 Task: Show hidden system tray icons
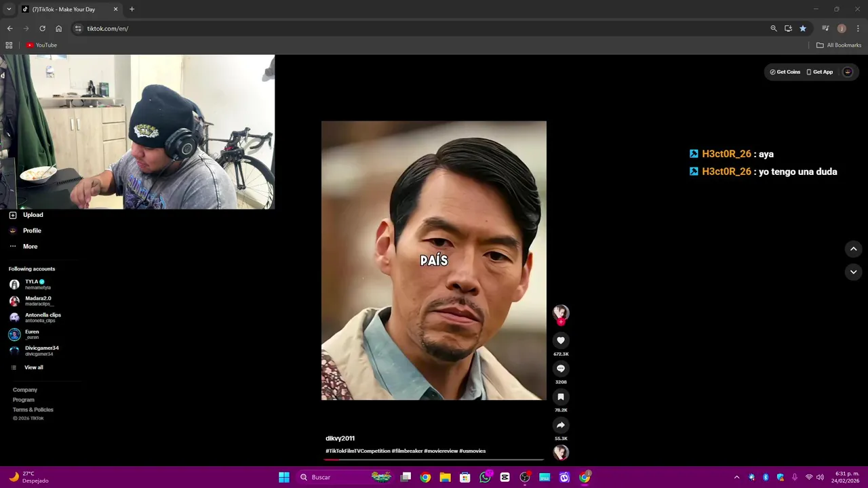tap(736, 477)
